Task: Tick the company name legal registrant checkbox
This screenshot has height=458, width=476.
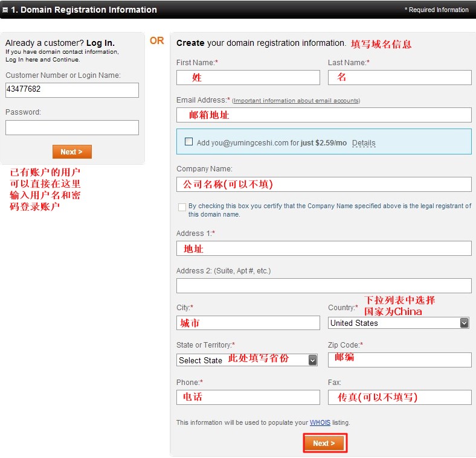Action: (x=182, y=207)
